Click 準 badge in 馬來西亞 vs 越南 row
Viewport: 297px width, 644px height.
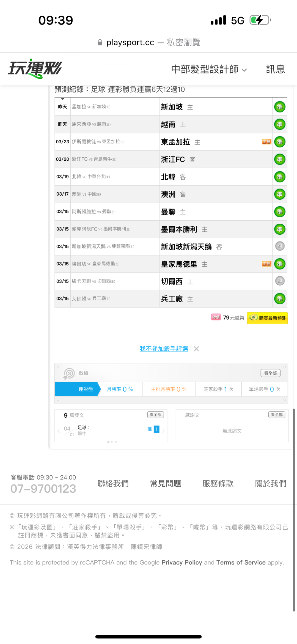tap(280, 124)
